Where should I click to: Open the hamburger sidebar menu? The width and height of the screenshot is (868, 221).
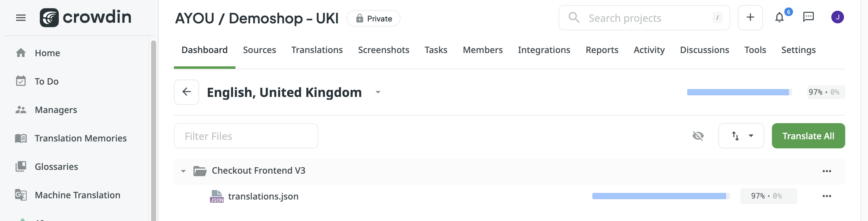point(21,17)
